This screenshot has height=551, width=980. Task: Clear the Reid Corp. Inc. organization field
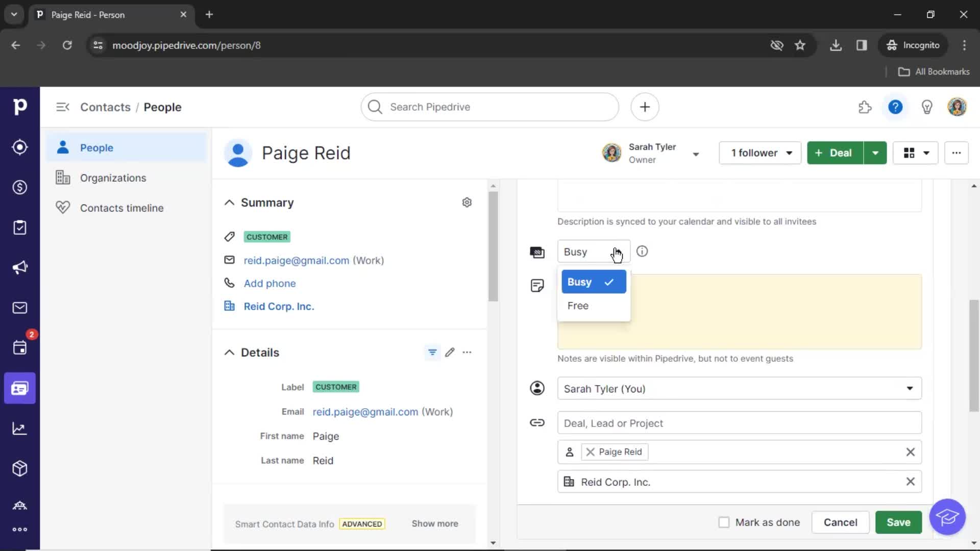pyautogui.click(x=910, y=482)
